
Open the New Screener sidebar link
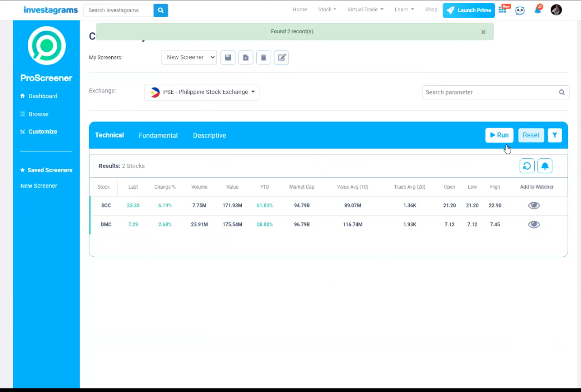[39, 186]
